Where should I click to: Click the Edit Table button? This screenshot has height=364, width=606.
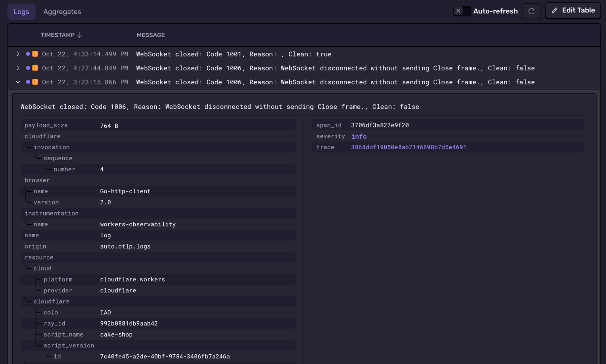573,10
